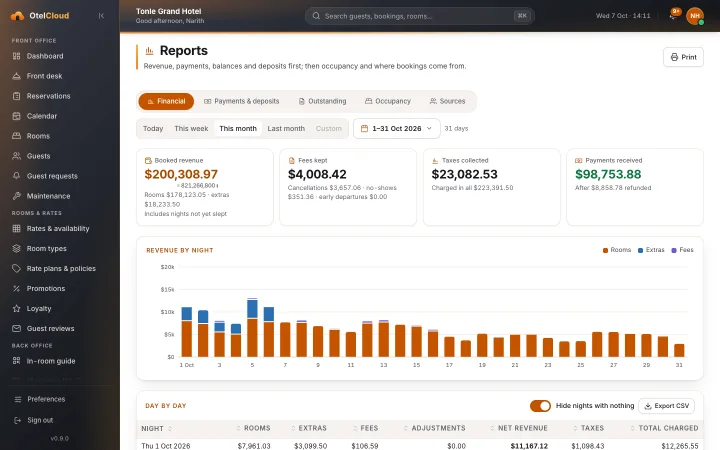
Task: Focus the search guests, bookings, rooms field
Action: pyautogui.click(x=419, y=16)
